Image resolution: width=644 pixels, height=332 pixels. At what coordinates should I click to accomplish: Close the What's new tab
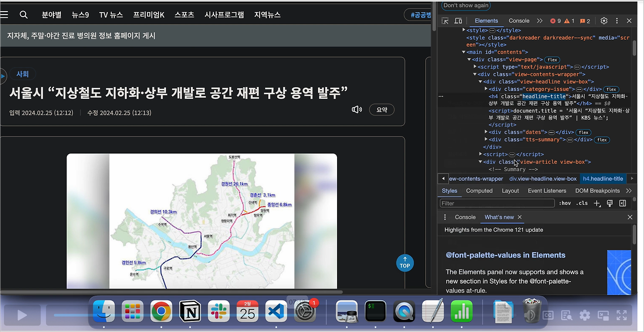pos(520,217)
